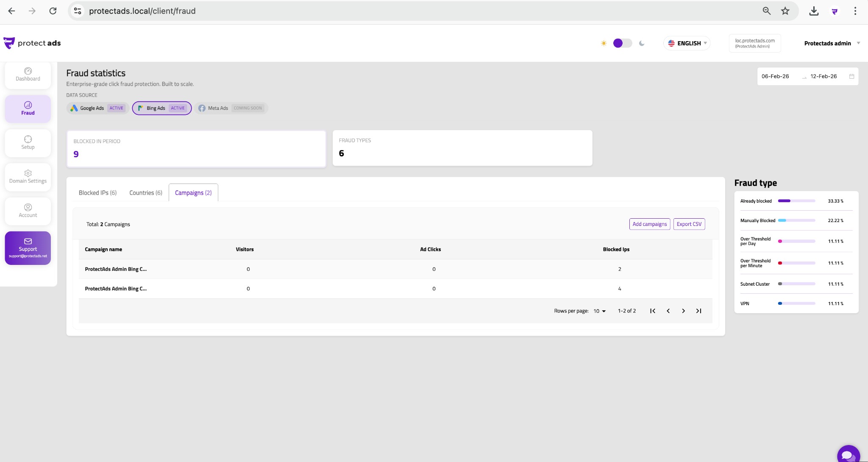Open the Setup sidebar icon

[x=28, y=139]
